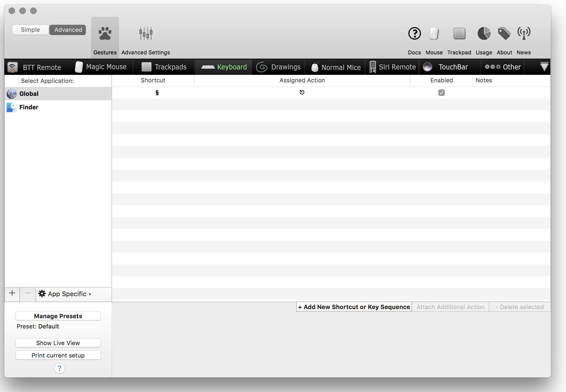Click the Finder app icon
The height and width of the screenshot is (392, 566).
coord(12,107)
